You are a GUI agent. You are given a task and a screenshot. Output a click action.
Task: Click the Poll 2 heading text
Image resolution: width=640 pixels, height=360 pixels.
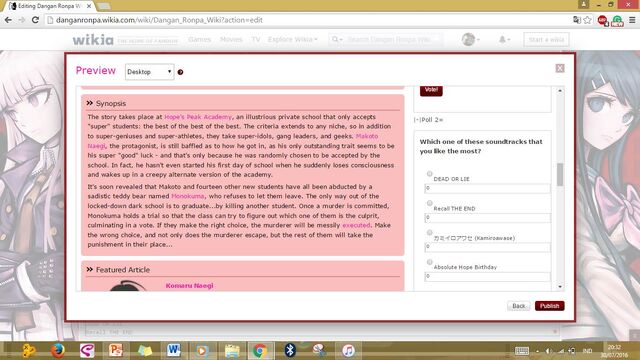(429, 120)
